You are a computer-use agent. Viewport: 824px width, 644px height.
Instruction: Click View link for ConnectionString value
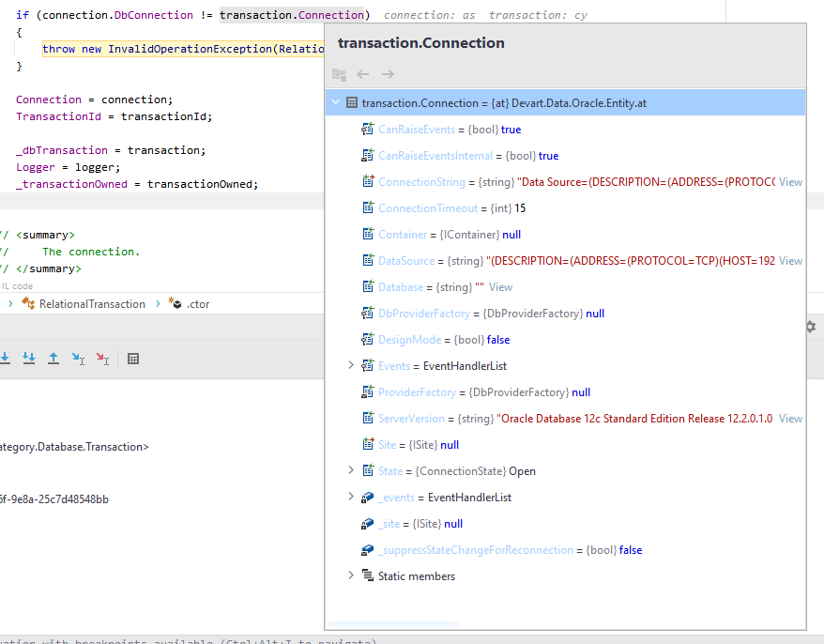pyautogui.click(x=790, y=182)
